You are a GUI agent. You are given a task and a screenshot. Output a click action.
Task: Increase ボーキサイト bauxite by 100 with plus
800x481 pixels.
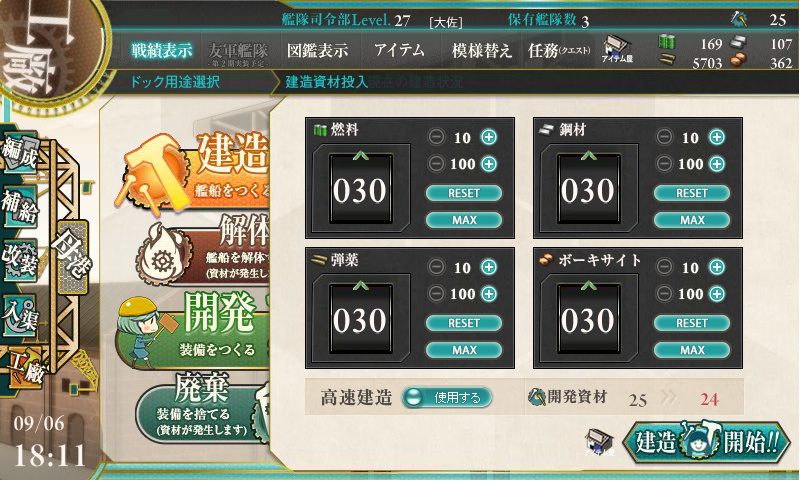point(717,293)
